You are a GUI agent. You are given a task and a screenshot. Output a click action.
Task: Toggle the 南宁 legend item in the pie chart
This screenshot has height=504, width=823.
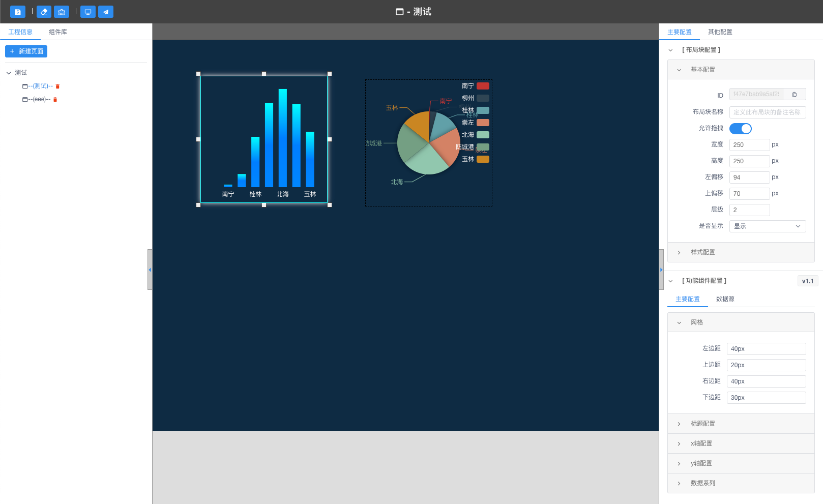tap(475, 86)
